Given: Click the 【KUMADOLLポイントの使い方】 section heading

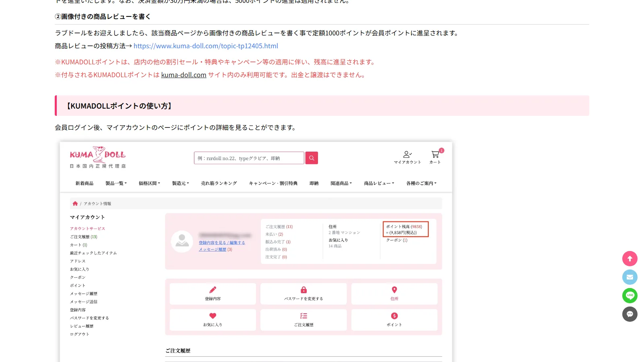Looking at the screenshot, I should [x=119, y=106].
